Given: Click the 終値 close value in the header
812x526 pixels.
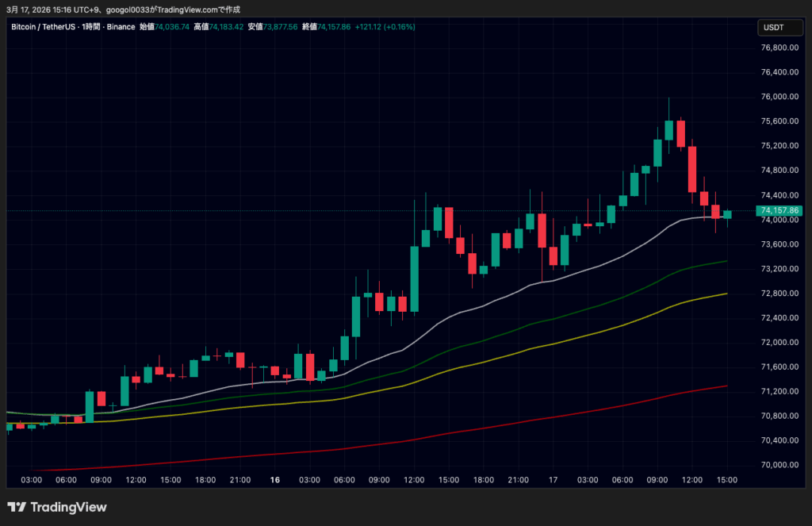Looking at the screenshot, I should pyautogui.click(x=334, y=27).
